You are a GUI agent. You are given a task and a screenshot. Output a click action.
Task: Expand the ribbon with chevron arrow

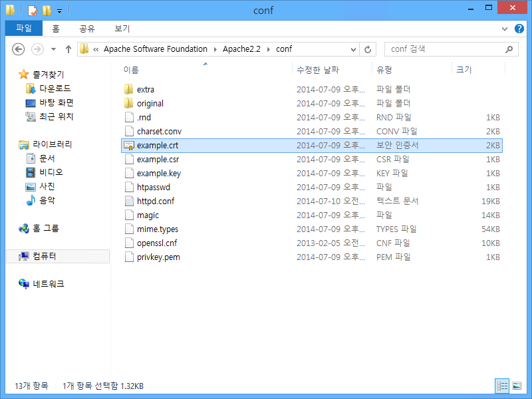point(504,29)
